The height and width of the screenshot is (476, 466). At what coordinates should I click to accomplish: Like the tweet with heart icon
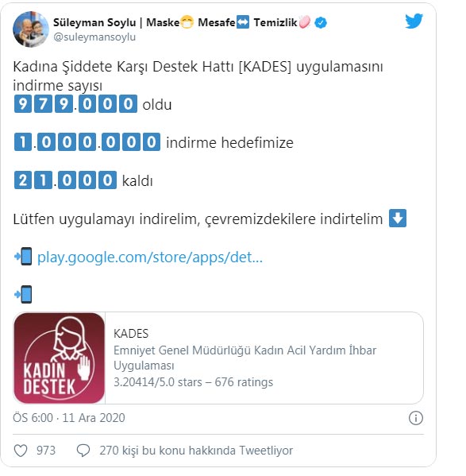(21, 451)
